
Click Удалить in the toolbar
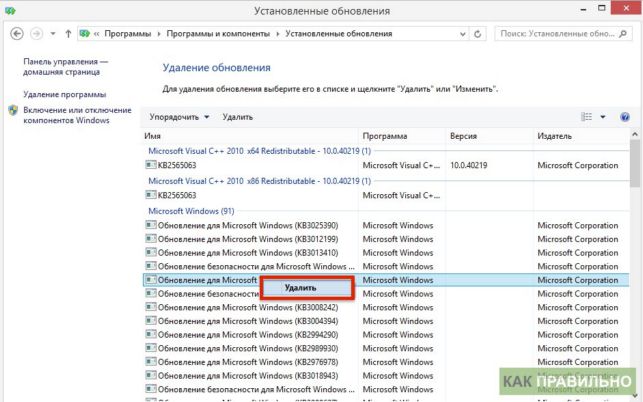(237, 117)
